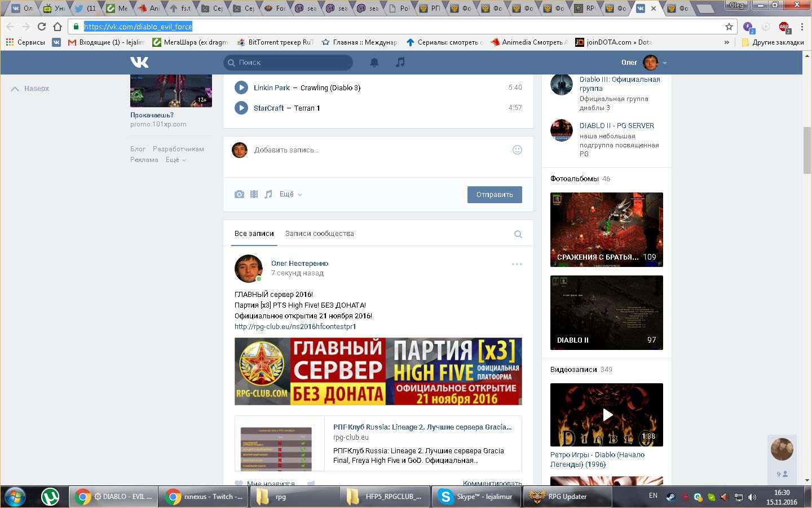Open Windows Start menu
Viewport: 812px width, 508px height.
click(x=15, y=497)
